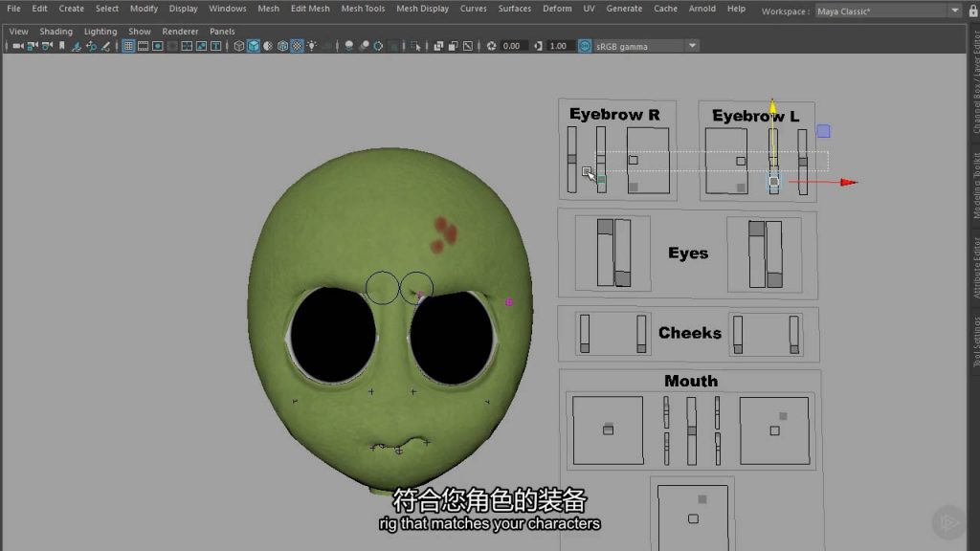The height and width of the screenshot is (551, 980).
Task: Click the textured display checker icon
Action: [x=297, y=46]
